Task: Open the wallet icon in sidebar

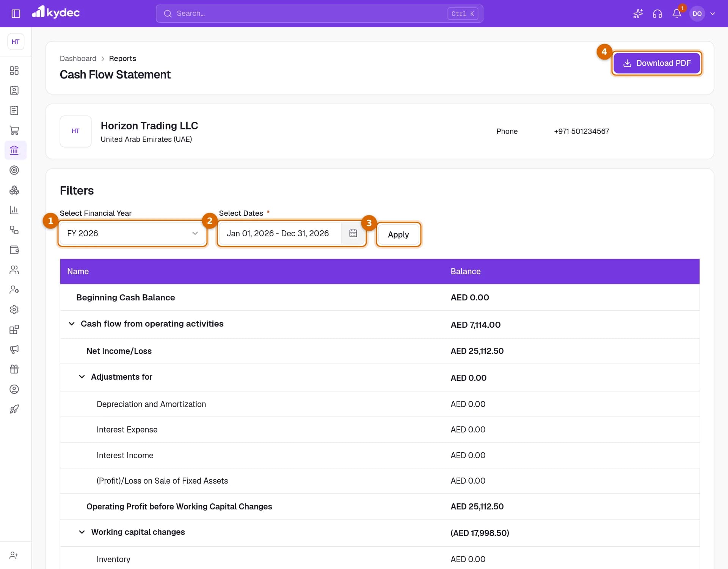Action: (x=14, y=250)
